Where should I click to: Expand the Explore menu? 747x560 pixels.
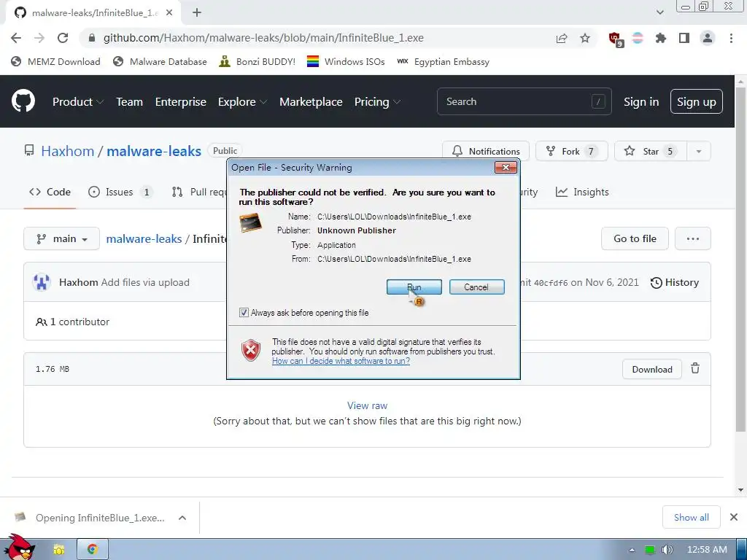pos(242,101)
